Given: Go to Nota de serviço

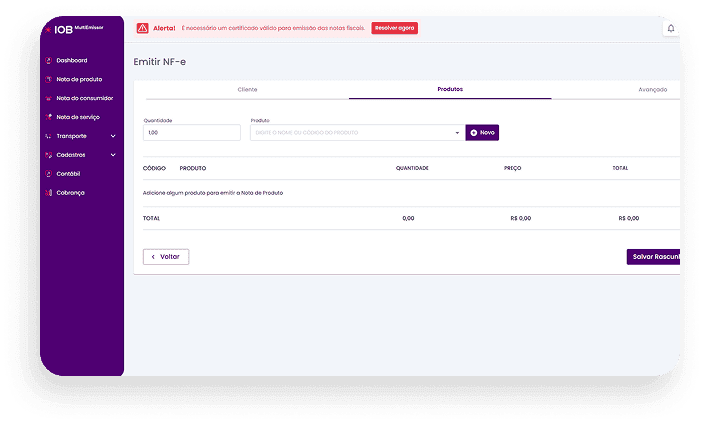Looking at the screenshot, I should [78, 117].
